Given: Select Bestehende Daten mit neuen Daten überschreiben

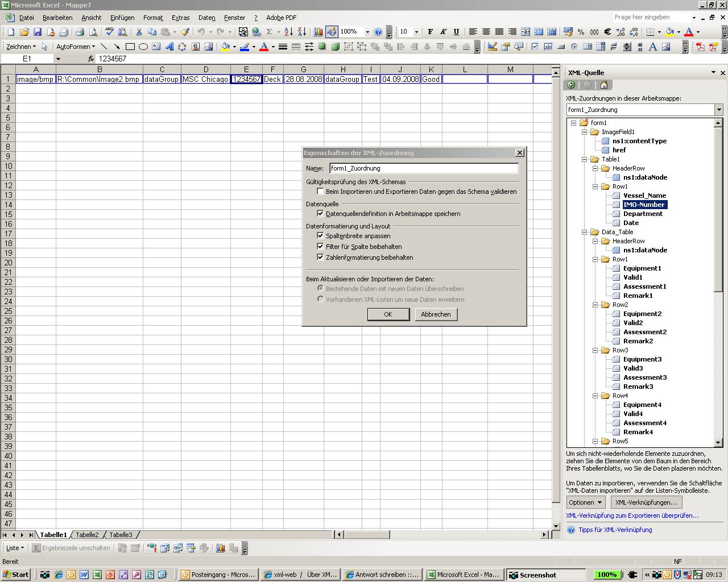Looking at the screenshot, I should coord(321,289).
